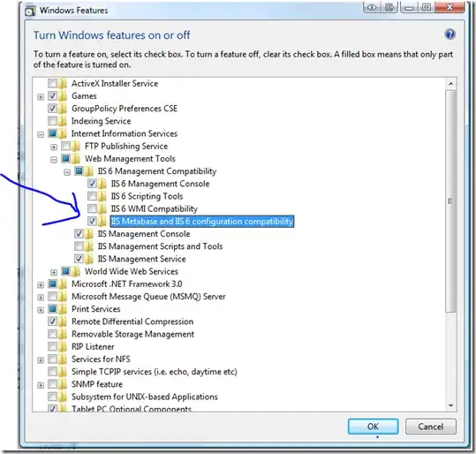Click folder icon beside Microsoft .NET Framework 3.0
This screenshot has height=454, width=476.
(63, 284)
